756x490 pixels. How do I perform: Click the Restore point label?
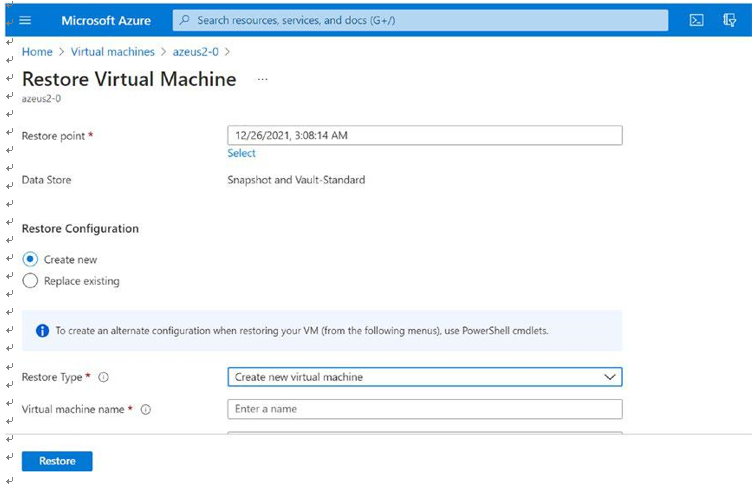point(53,136)
